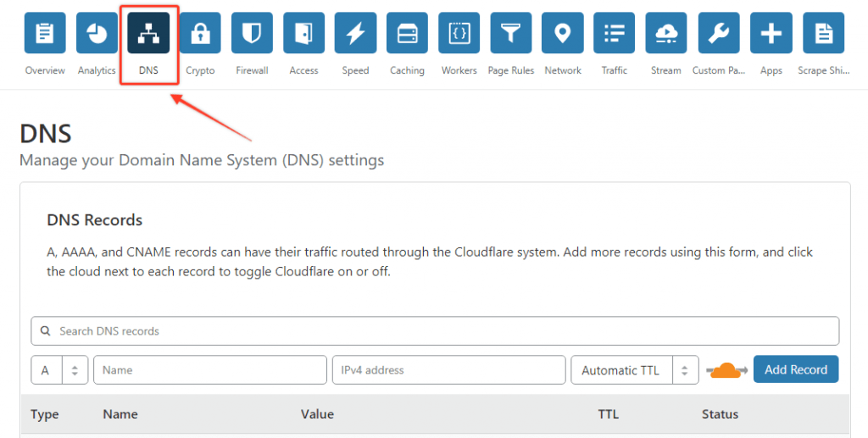Open the Crypto padlock icon
This screenshot has width=868, height=438.
[x=200, y=33]
